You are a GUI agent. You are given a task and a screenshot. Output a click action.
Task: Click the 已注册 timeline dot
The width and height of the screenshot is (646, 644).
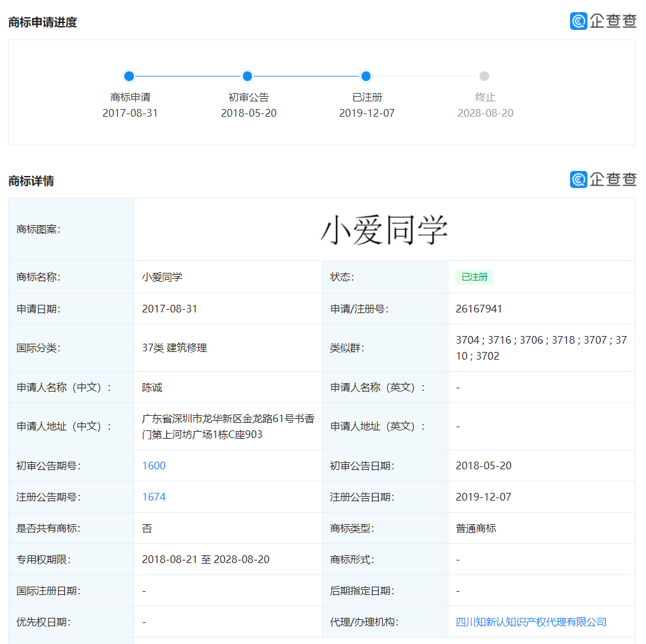[366, 77]
